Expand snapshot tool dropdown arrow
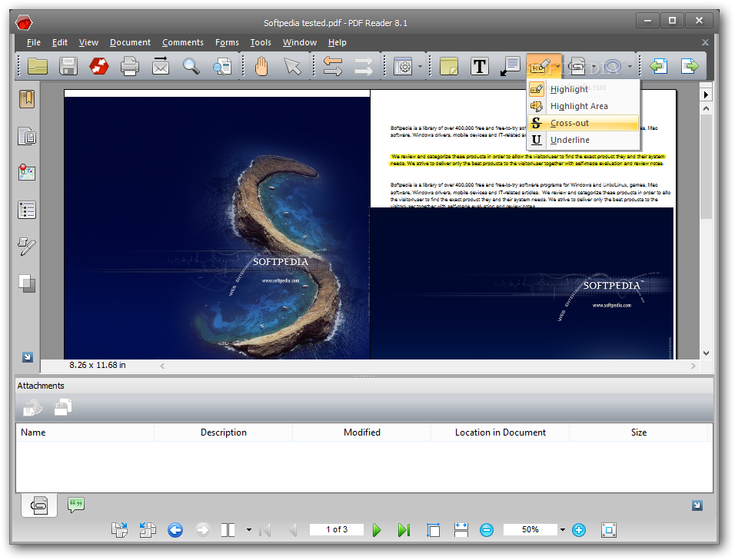The height and width of the screenshot is (560, 735). [420, 67]
